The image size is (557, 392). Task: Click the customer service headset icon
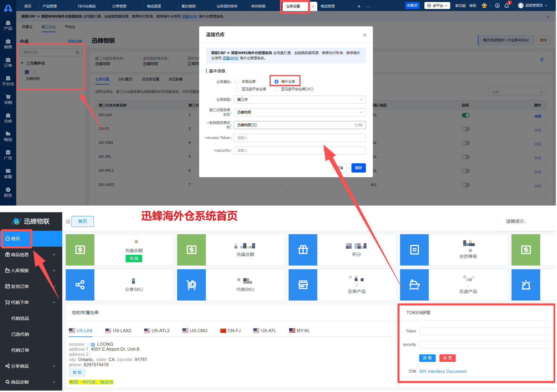(x=484, y=6)
